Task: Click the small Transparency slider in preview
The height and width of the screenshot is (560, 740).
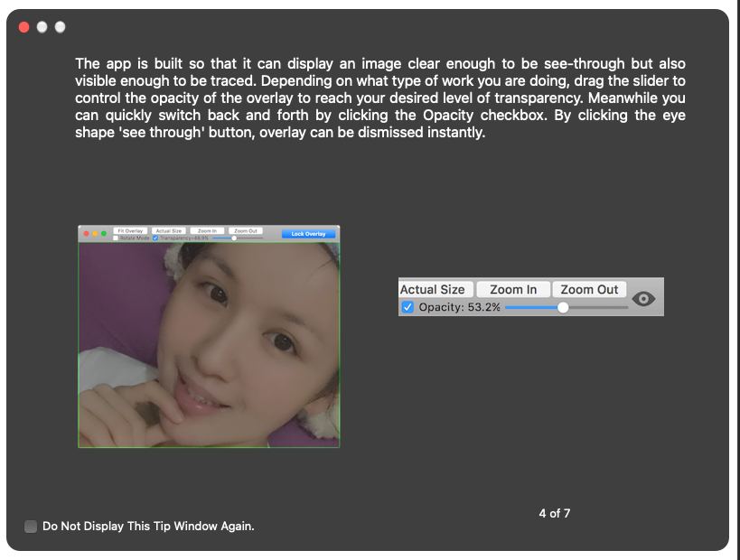Action: 234,238
